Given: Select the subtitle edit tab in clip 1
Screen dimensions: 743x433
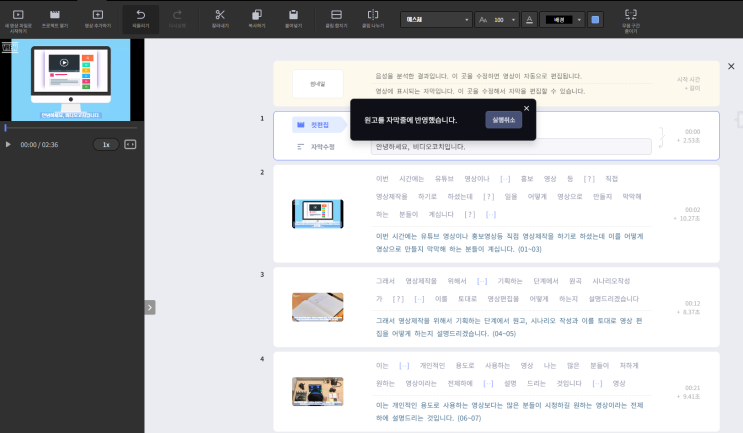Looking at the screenshot, I should click(x=317, y=147).
